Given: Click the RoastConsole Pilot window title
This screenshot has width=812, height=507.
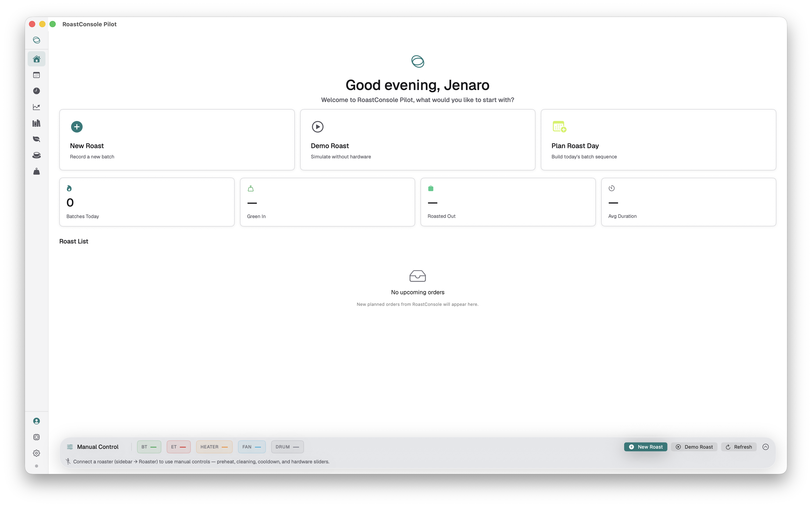Looking at the screenshot, I should pos(89,24).
